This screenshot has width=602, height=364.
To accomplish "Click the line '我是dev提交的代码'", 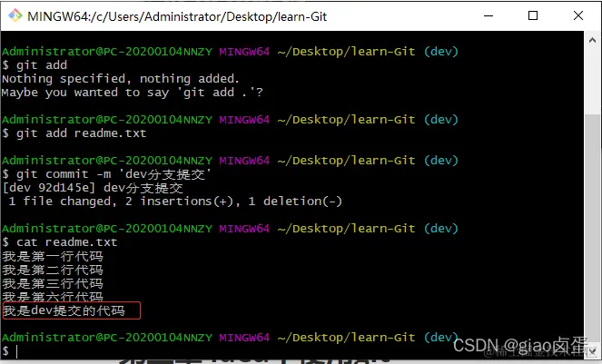I will [x=64, y=310].
